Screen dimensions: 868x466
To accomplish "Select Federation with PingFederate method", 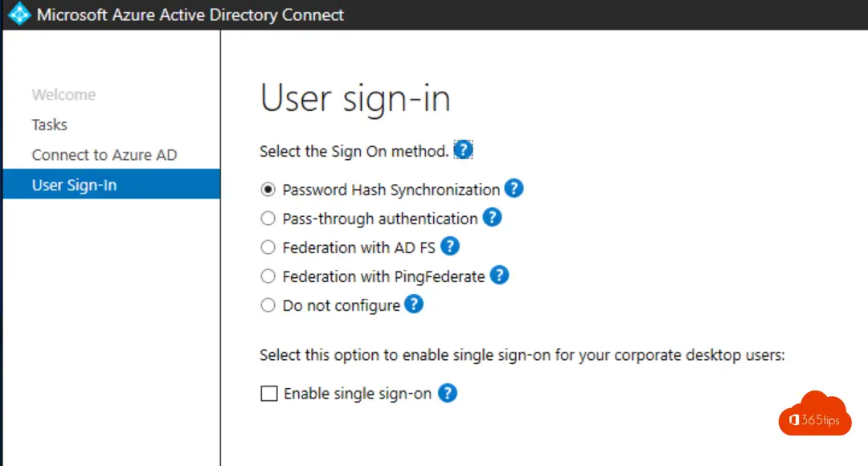I will point(268,276).
